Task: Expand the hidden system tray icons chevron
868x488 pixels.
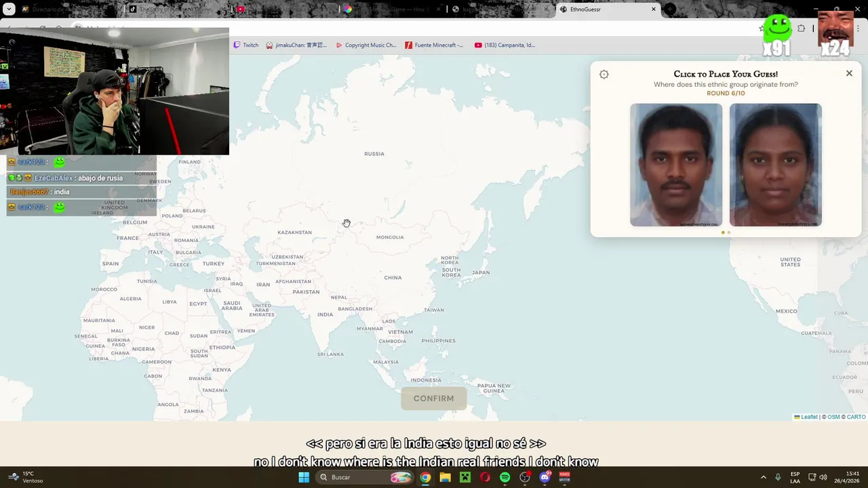Action: [763, 477]
